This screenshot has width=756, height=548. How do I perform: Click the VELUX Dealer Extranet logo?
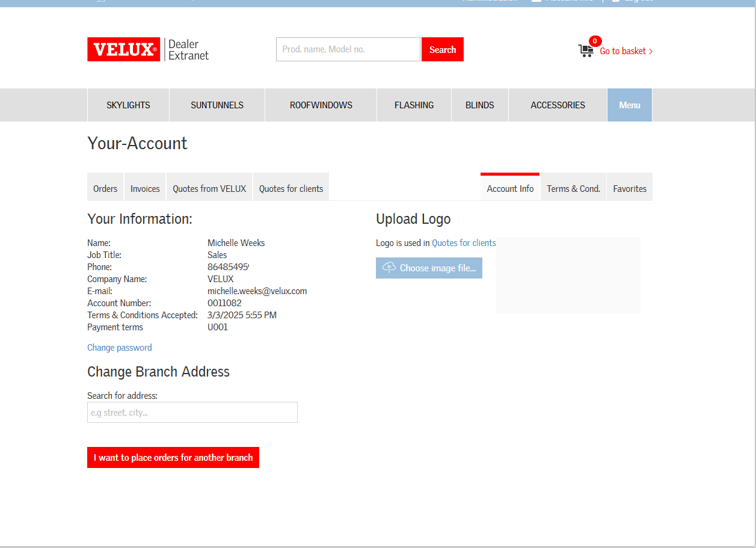pos(148,49)
